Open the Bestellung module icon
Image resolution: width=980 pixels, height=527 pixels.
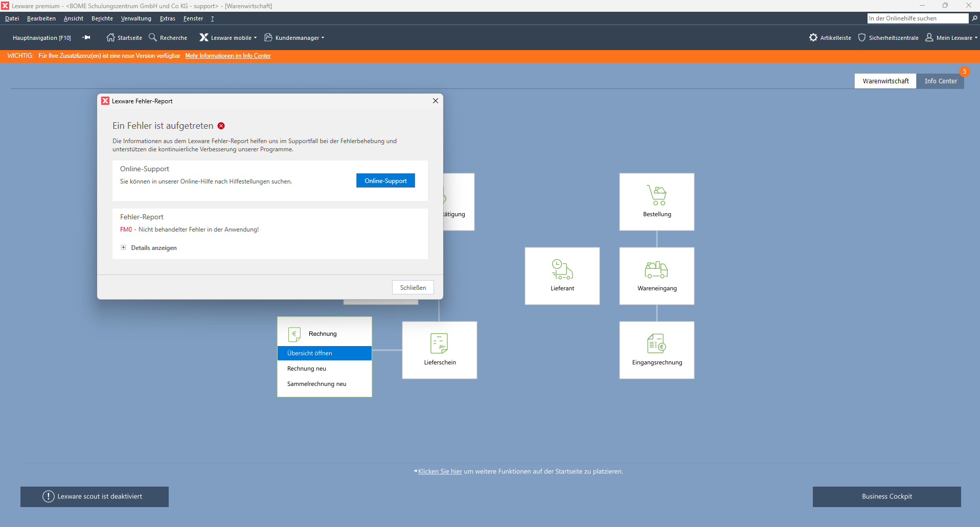point(656,201)
